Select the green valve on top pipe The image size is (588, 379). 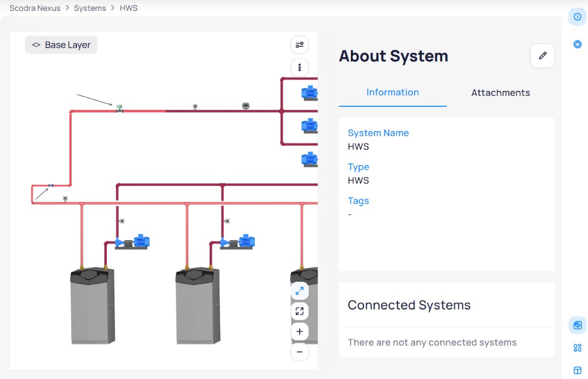click(119, 109)
